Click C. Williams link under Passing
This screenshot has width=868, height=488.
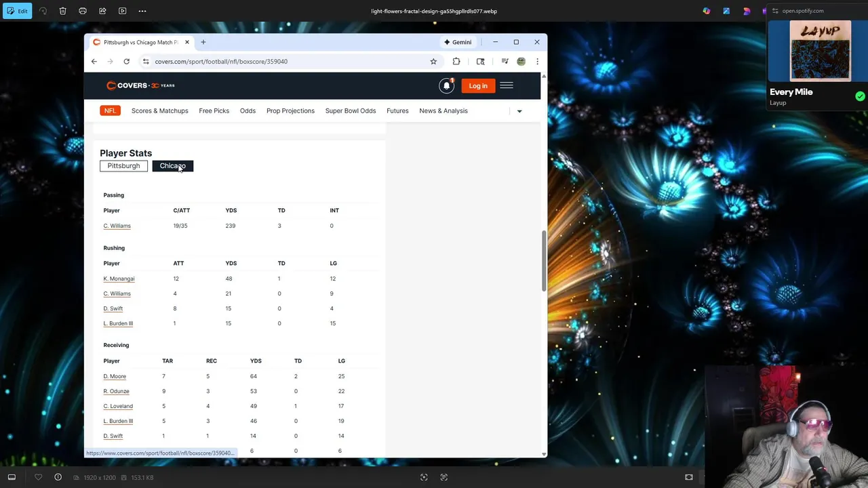click(117, 226)
